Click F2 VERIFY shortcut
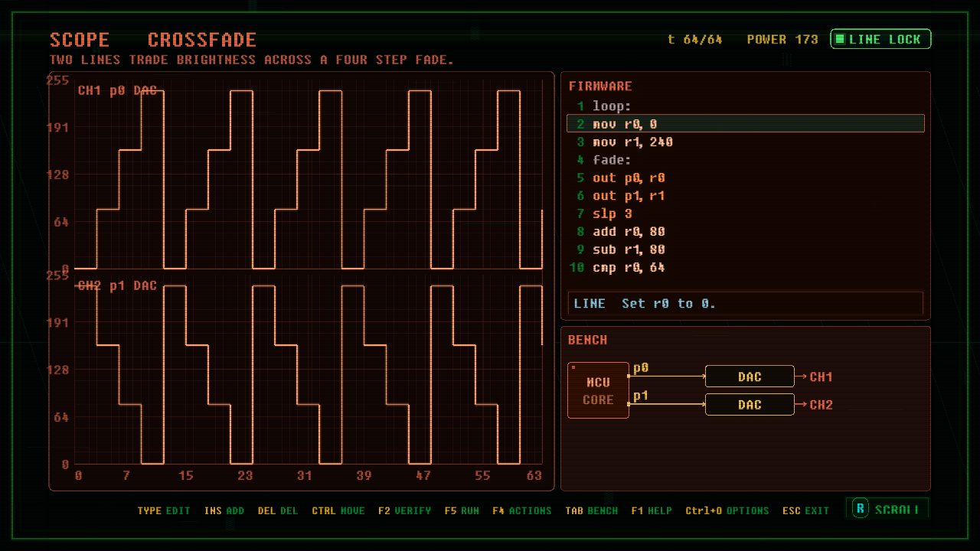Viewport: 980px width, 551px height. (x=404, y=510)
